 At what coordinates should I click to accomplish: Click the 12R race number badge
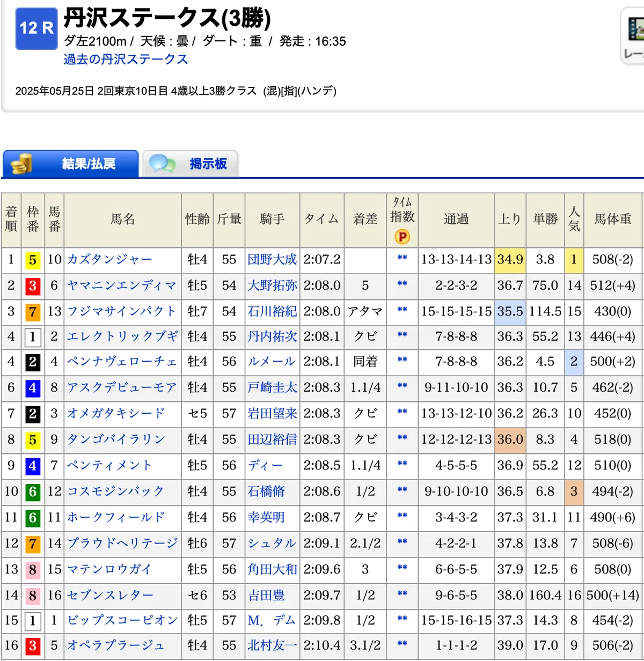tap(36, 29)
